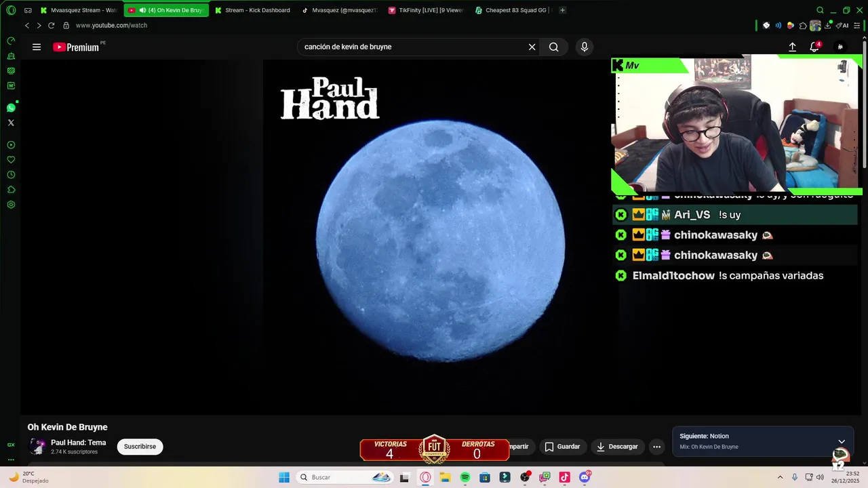This screenshot has height=488, width=868.
Task: Open YouTube account avatar menu
Action: (x=840, y=47)
